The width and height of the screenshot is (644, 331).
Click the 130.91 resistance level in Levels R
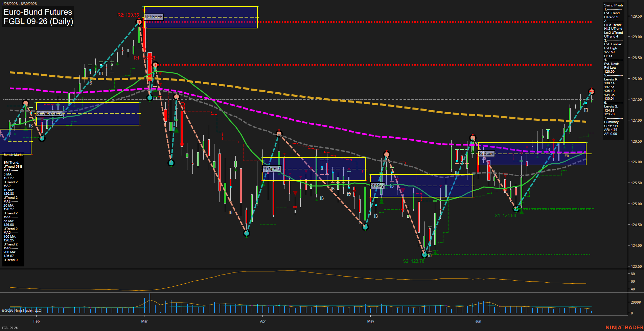point(609,99)
